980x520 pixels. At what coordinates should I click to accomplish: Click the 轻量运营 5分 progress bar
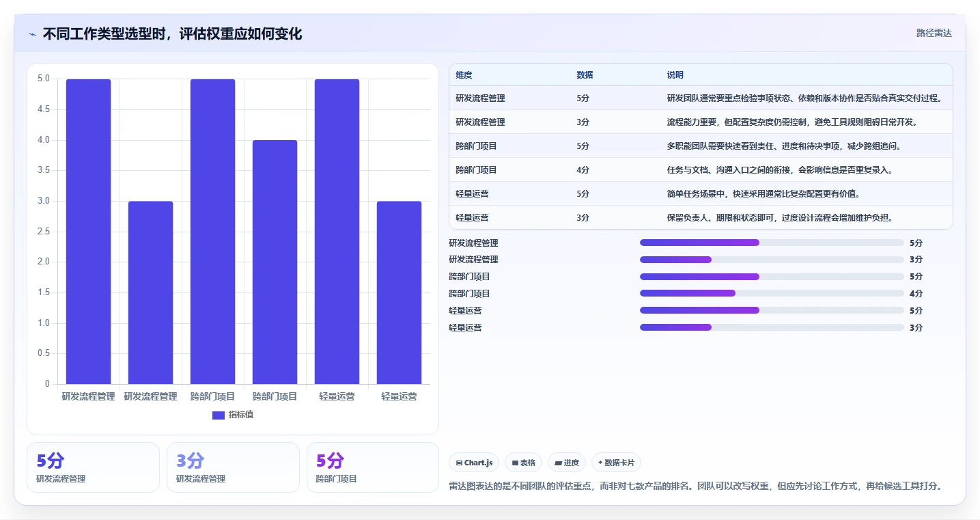[x=772, y=310]
